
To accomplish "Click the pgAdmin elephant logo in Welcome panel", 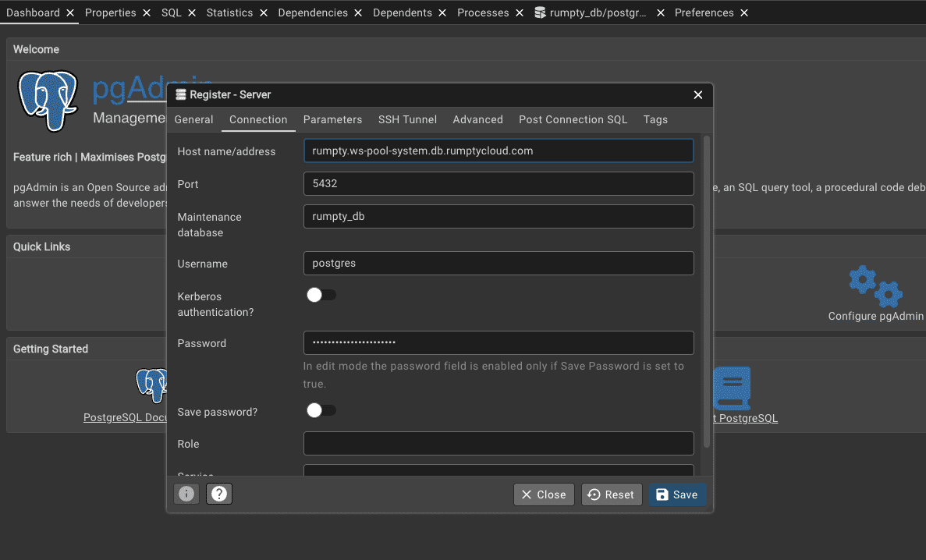I will pos(48,101).
